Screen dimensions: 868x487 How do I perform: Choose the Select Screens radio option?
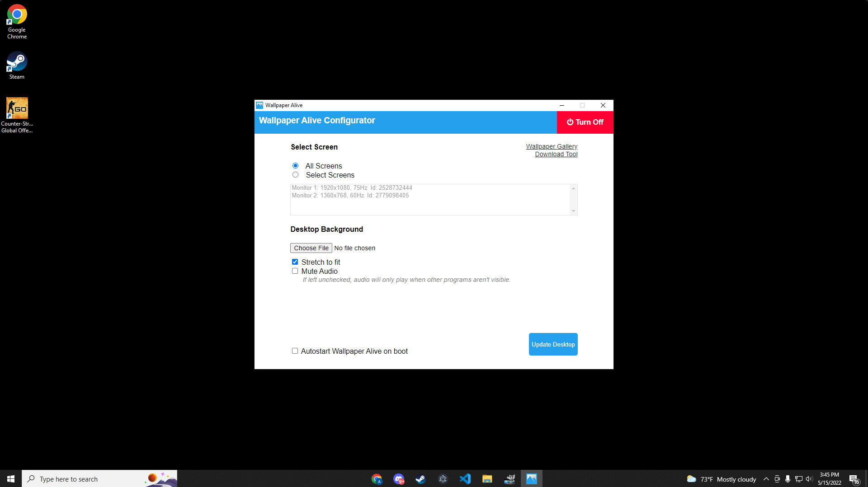coord(295,175)
